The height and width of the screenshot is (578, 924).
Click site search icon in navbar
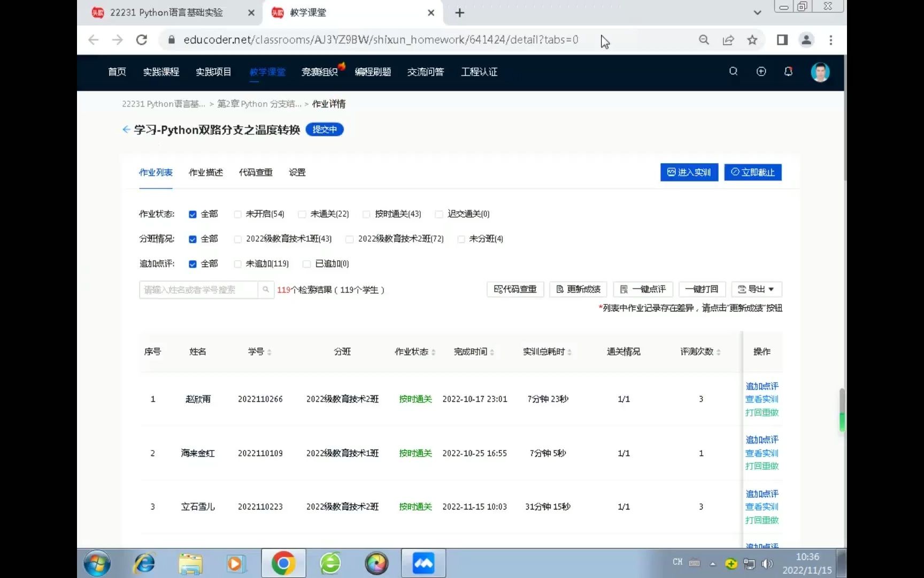pyautogui.click(x=733, y=71)
